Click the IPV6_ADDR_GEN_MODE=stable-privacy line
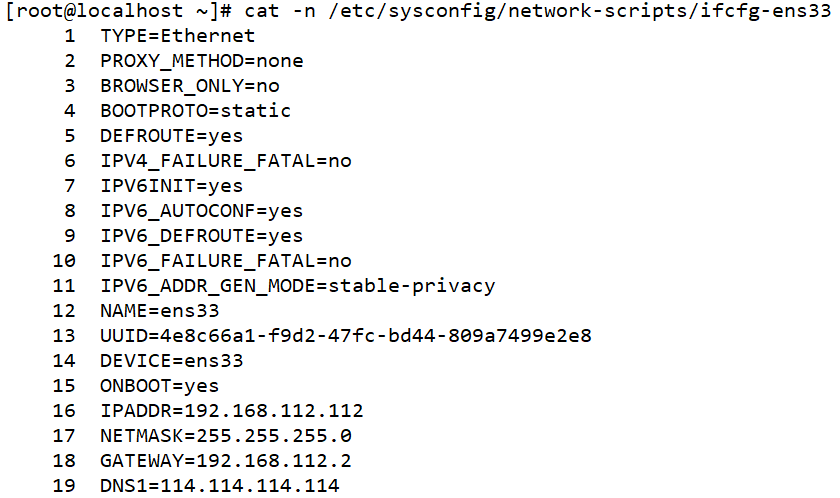Image resolution: width=840 pixels, height=498 pixels. [298, 286]
